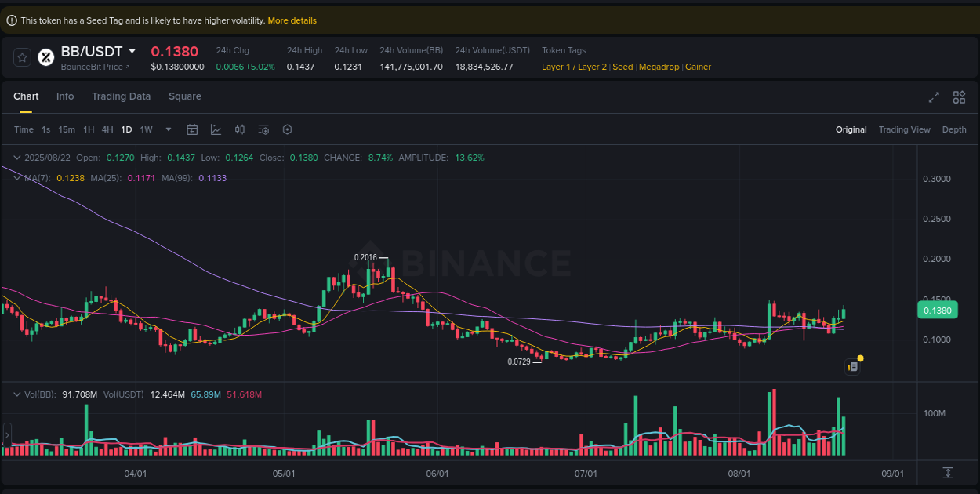Switch to the Trading Data tab
Viewport: 980px width, 494px height.
click(121, 96)
